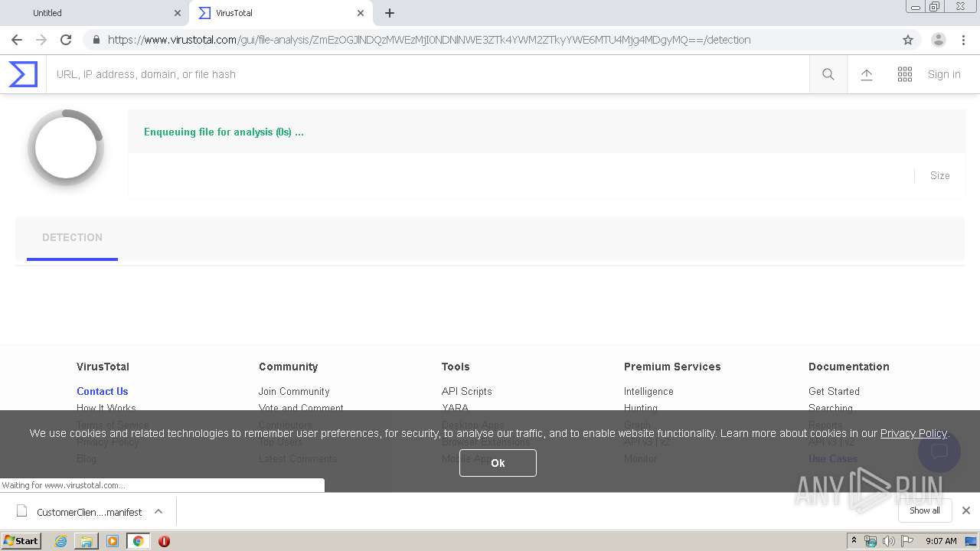Image resolution: width=980 pixels, height=551 pixels.
Task: Click the network tray icon
Action: 871,541
